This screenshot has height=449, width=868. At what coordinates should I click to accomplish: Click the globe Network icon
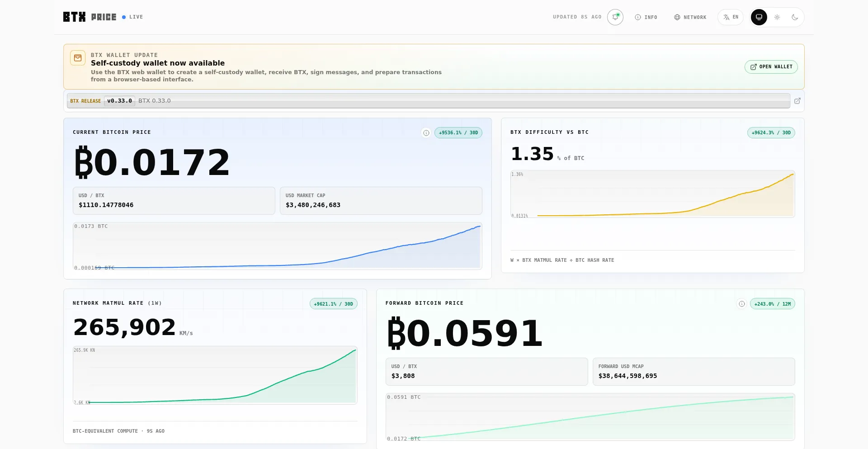pos(677,17)
